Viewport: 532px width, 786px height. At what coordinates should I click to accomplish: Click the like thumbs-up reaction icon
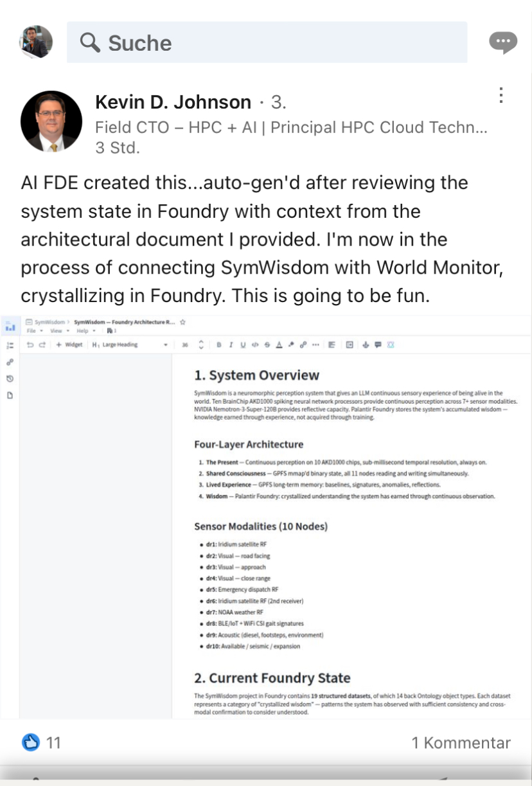(30, 743)
